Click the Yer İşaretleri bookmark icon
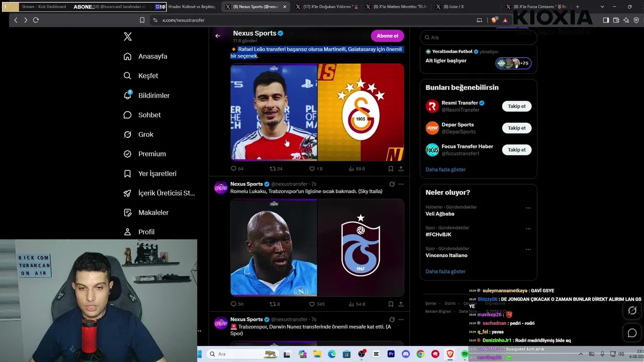The width and height of the screenshot is (644, 362). (x=128, y=173)
